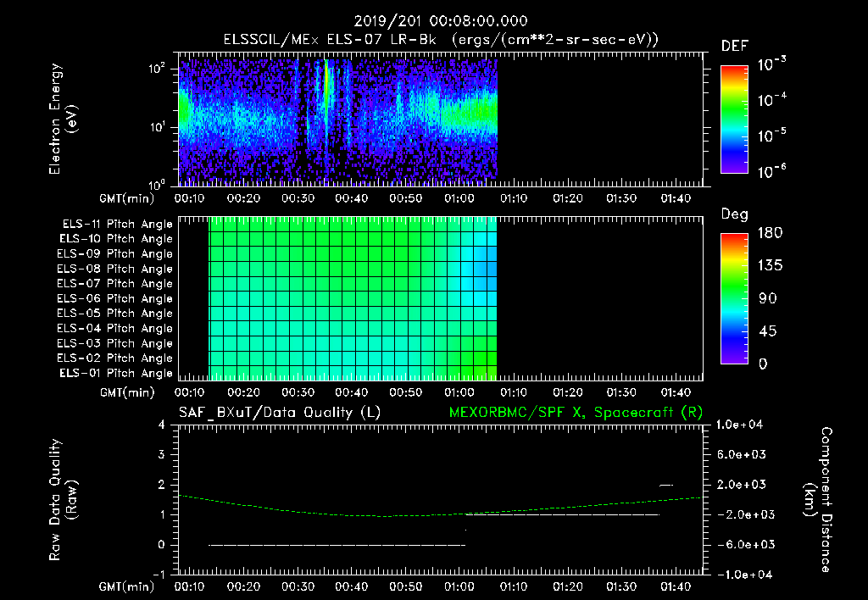This screenshot has width=868, height=600.
Task: Select the ELS-01 Pitch Angle row label
Action: click(116, 373)
